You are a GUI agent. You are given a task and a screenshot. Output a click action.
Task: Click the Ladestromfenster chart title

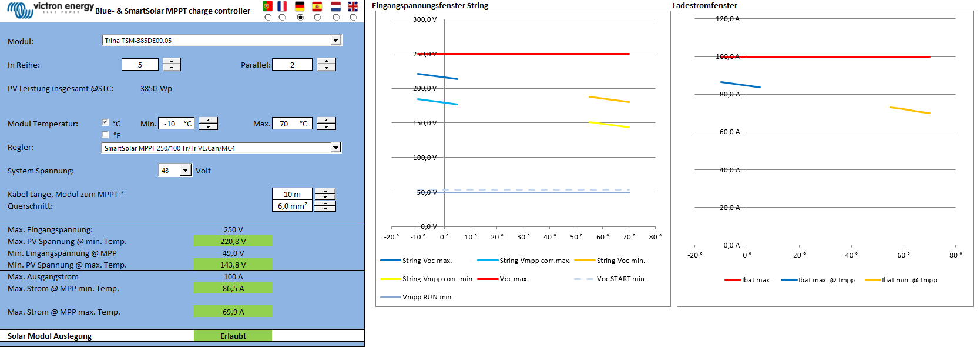(705, 5)
